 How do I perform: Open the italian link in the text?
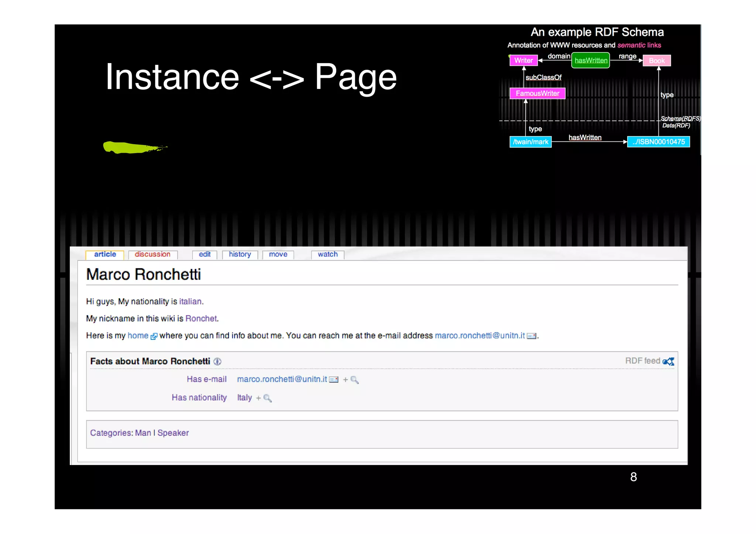190,302
